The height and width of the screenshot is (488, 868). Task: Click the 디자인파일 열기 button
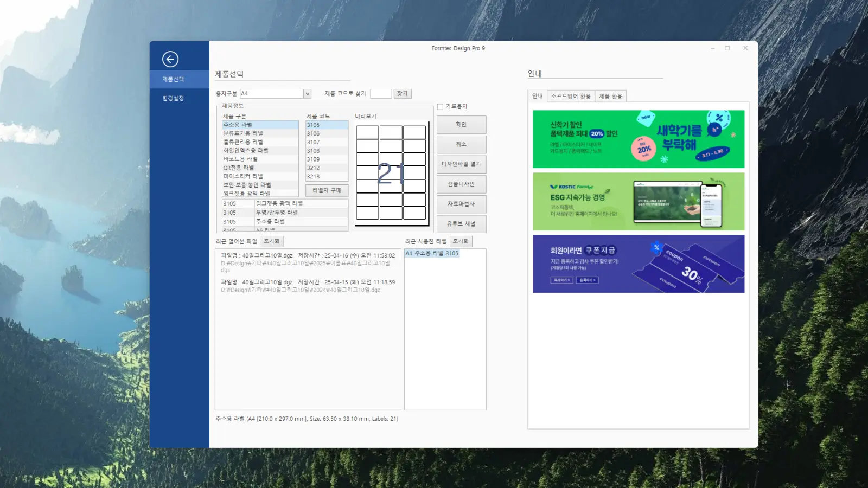461,164
